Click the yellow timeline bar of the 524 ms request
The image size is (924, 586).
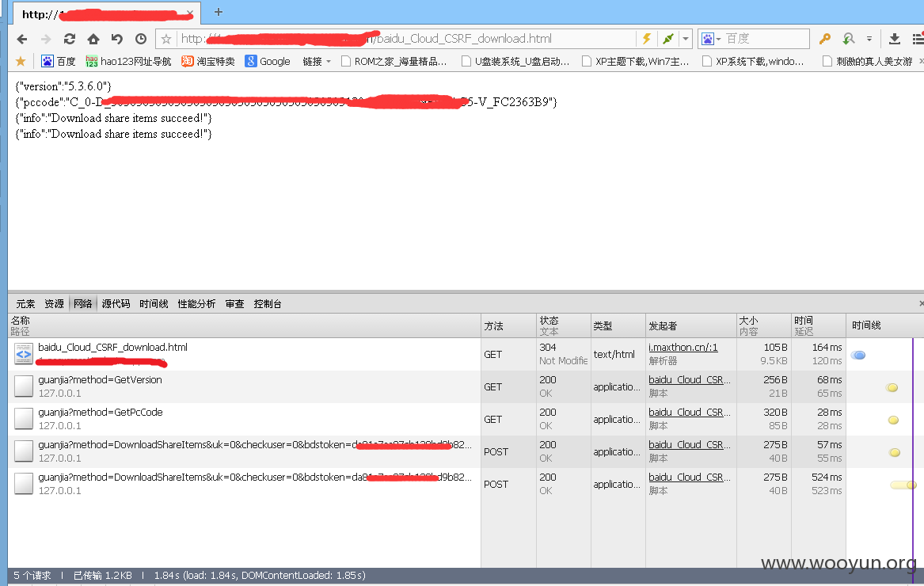[903, 485]
